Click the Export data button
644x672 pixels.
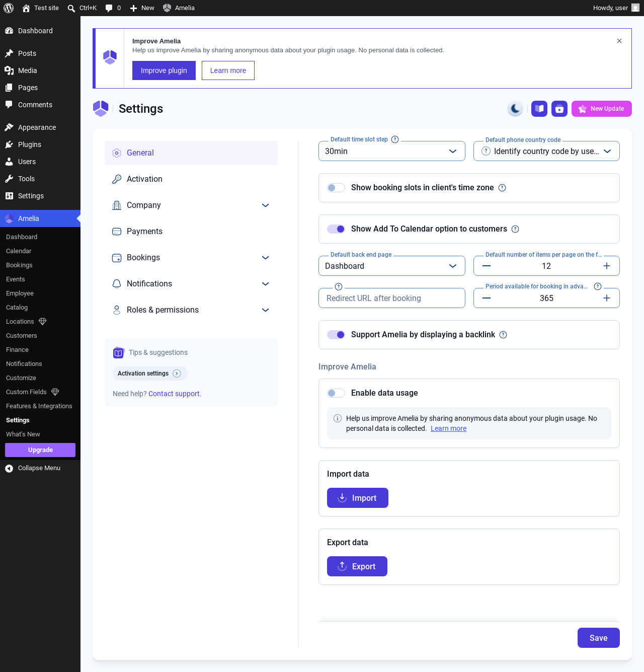click(x=357, y=566)
